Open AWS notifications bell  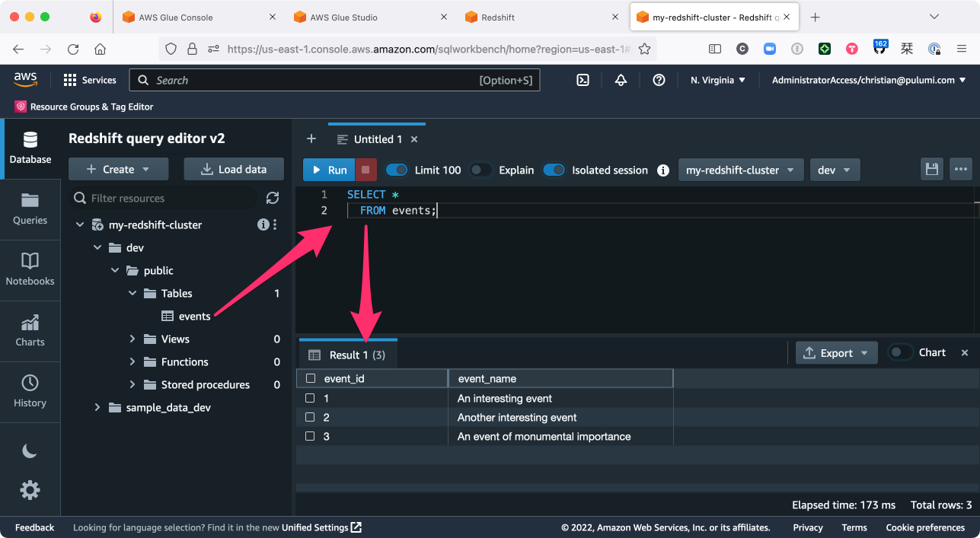coord(621,80)
